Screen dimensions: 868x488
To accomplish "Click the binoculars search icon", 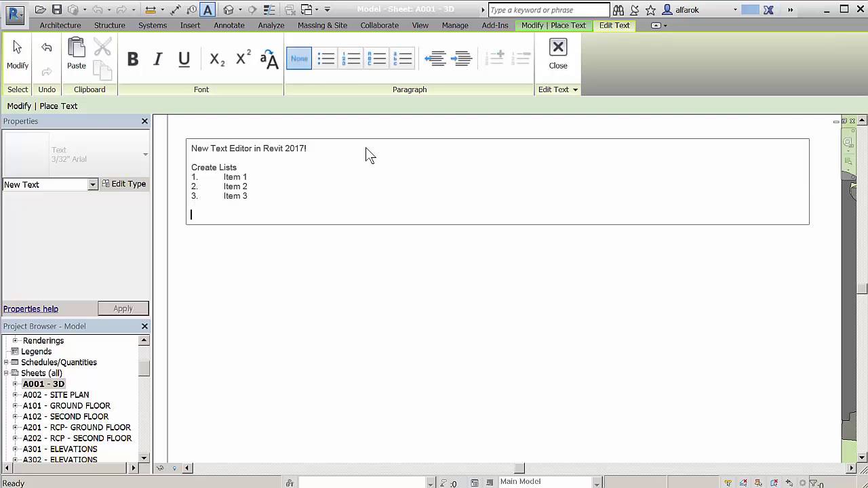I will click(618, 10).
